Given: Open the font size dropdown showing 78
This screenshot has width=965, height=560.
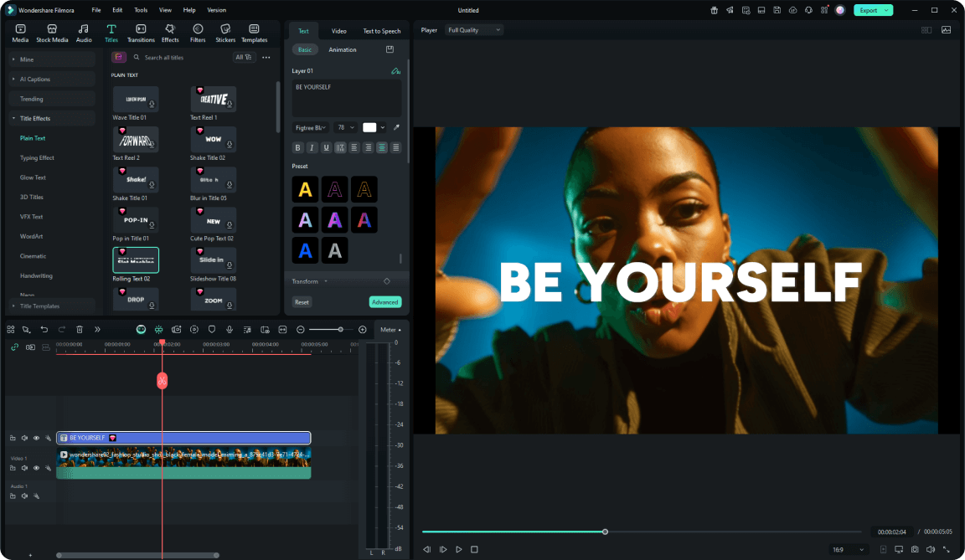Looking at the screenshot, I should (x=346, y=128).
